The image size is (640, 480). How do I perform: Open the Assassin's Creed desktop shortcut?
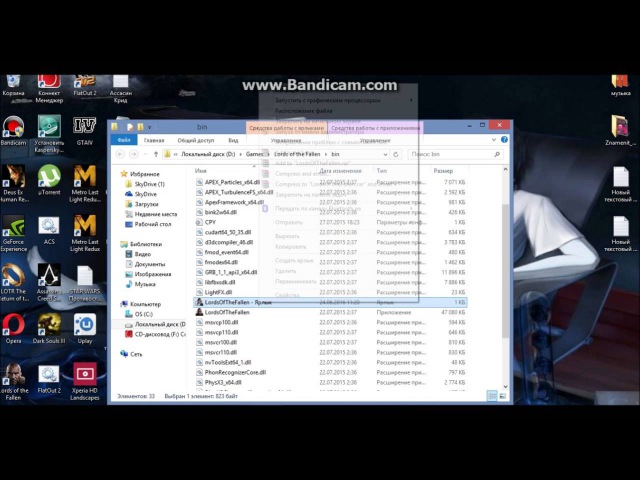click(x=49, y=282)
